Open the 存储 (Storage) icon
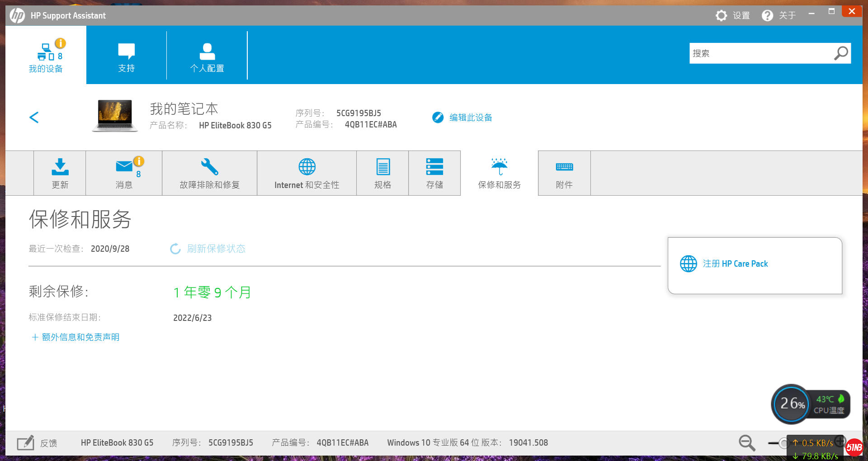Viewport: 868px width, 461px height. [x=434, y=167]
